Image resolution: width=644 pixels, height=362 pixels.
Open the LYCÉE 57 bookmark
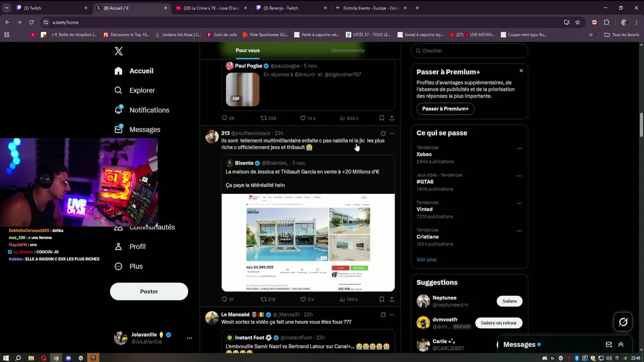point(368,35)
